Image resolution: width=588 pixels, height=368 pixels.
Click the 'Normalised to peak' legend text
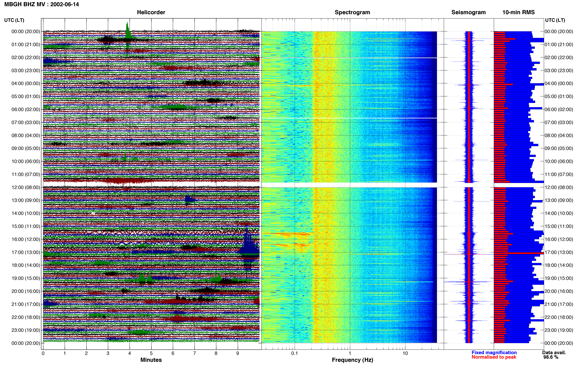coord(494,357)
